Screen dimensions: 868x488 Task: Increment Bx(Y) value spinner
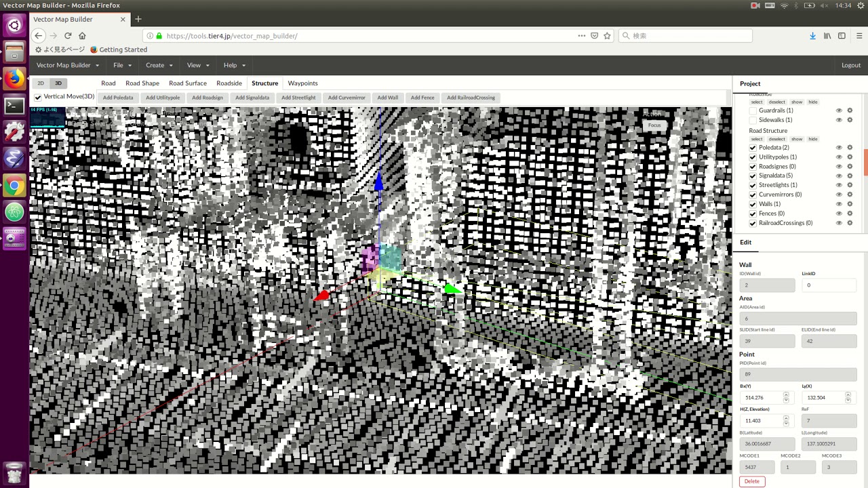click(x=786, y=395)
